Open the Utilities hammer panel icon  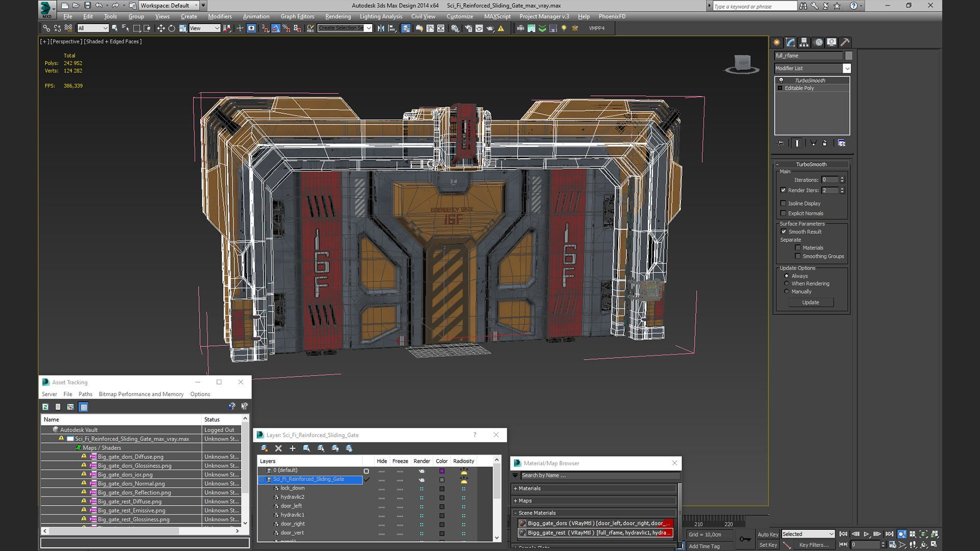[845, 42]
